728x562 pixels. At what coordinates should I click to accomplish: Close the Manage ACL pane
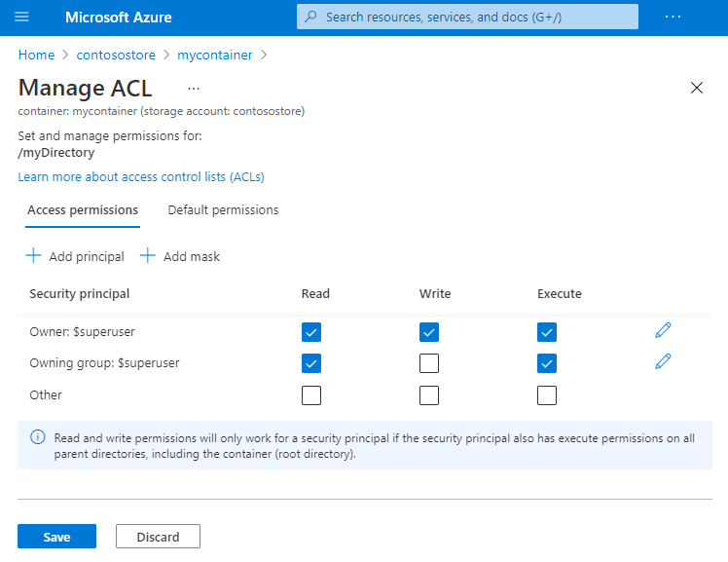[697, 88]
